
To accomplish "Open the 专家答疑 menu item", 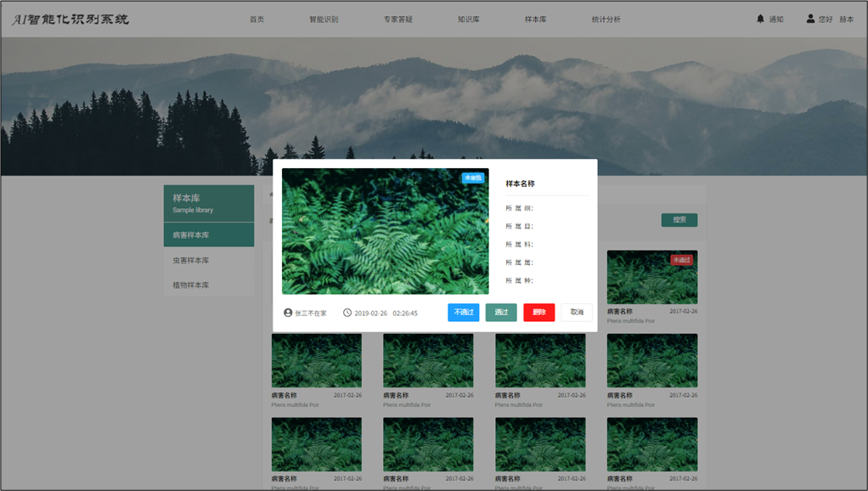I will [x=397, y=20].
